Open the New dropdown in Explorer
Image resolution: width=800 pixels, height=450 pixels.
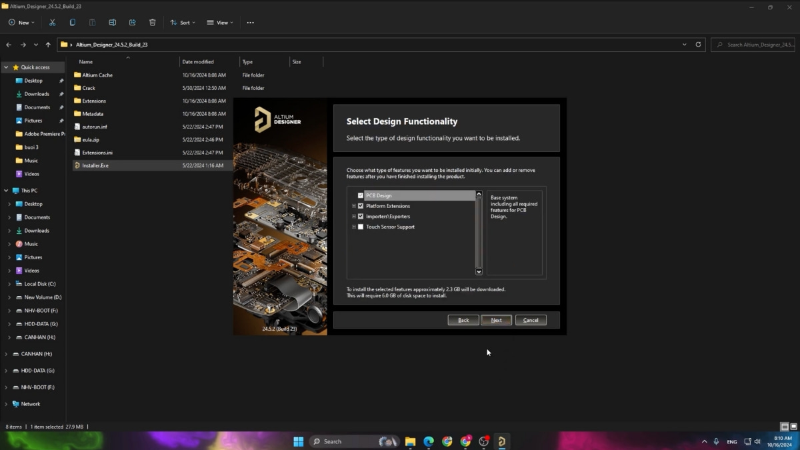point(21,22)
